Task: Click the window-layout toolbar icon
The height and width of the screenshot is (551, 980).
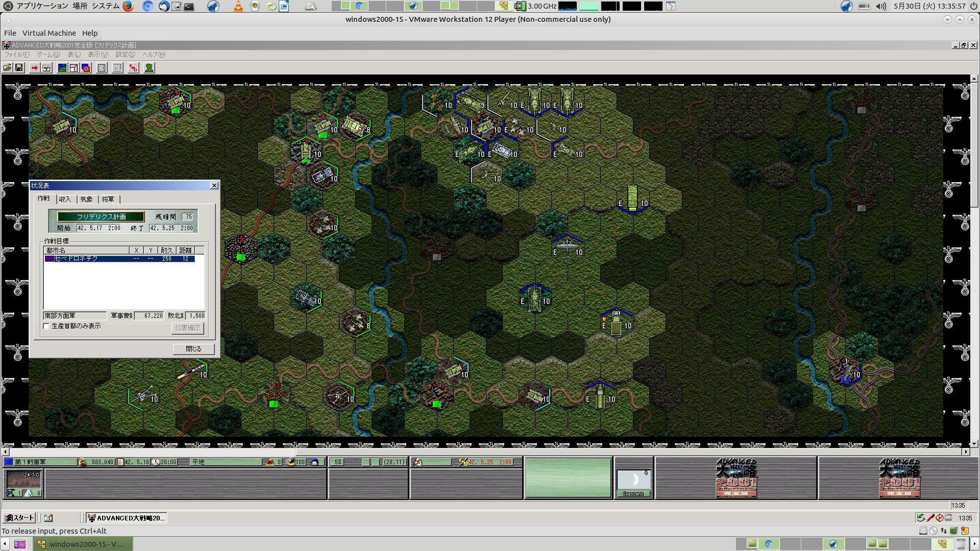Action: 73,68
